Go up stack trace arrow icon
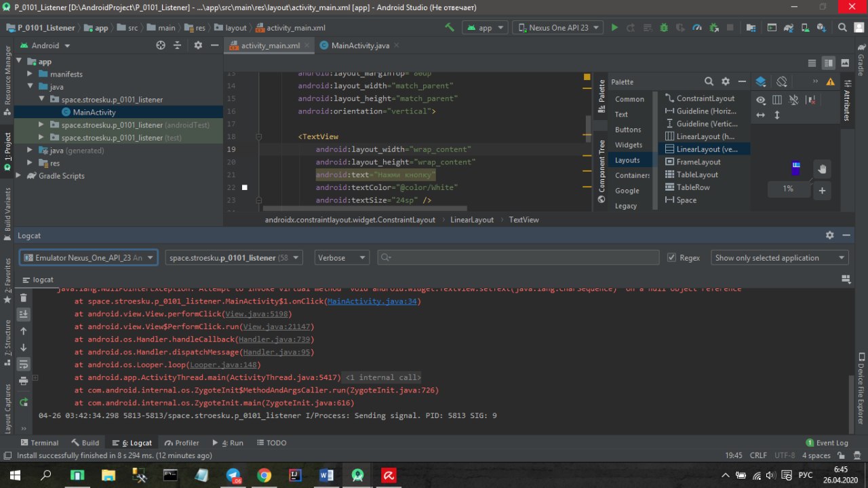 pos(24,331)
